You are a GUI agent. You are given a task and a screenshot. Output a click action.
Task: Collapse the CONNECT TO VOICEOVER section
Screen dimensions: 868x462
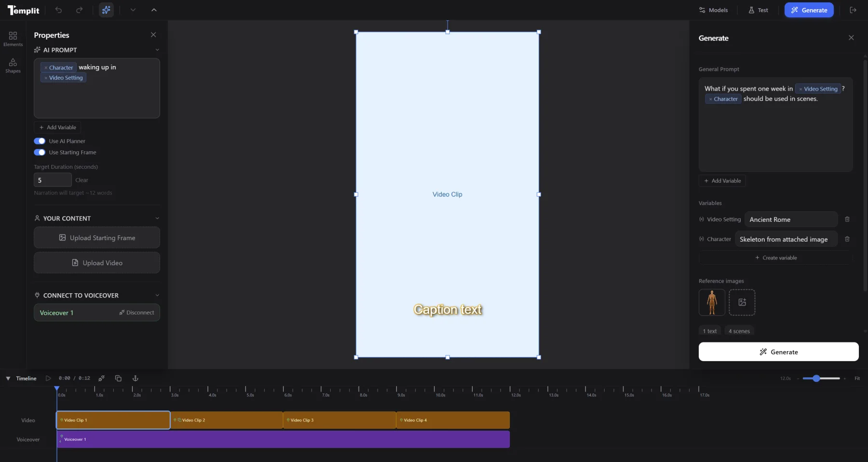coord(157,295)
